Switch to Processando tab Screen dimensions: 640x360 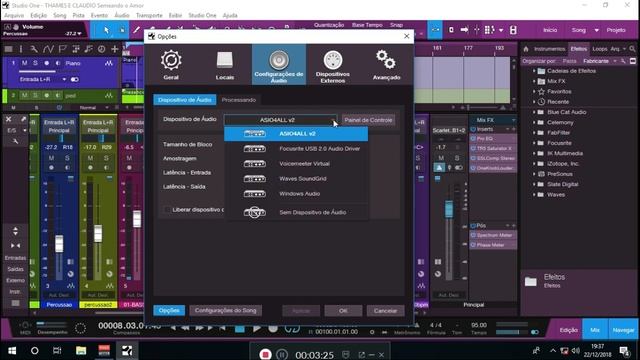[239, 100]
